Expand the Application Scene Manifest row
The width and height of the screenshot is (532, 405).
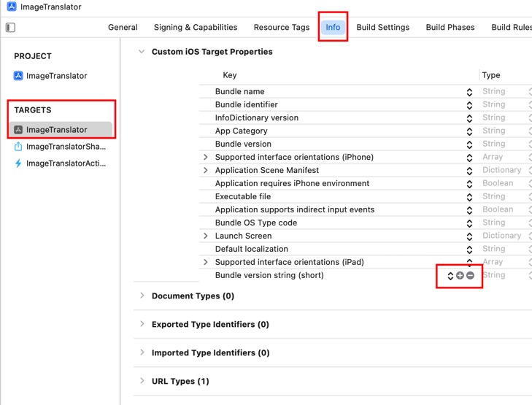point(206,171)
